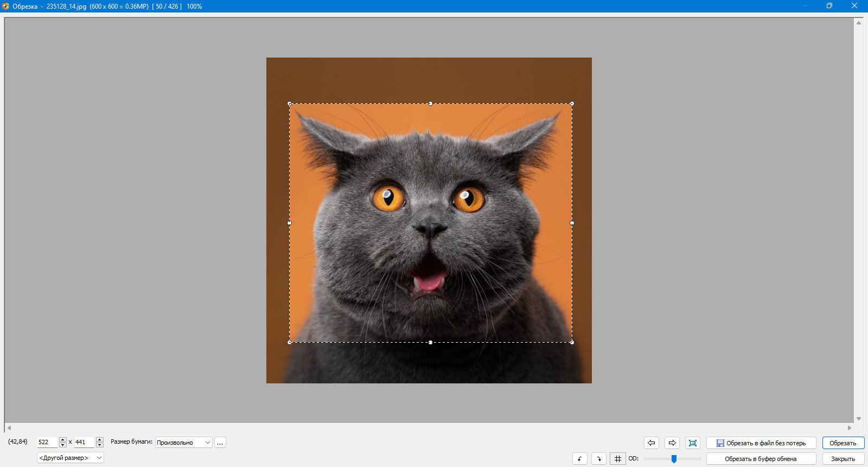Decrease crop height with down stepper
The height and width of the screenshot is (467, 868).
[100, 445]
